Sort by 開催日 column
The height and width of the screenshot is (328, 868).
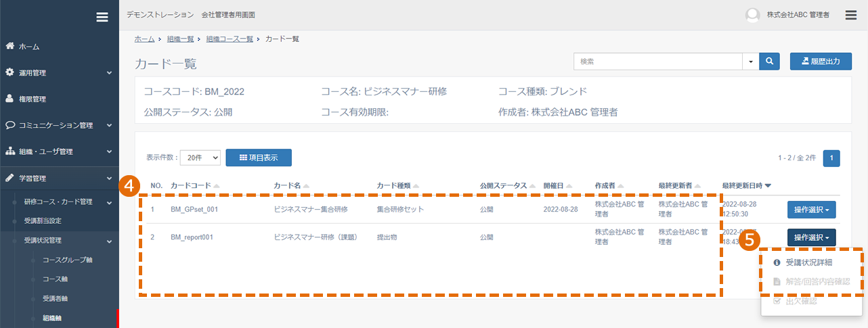557,185
